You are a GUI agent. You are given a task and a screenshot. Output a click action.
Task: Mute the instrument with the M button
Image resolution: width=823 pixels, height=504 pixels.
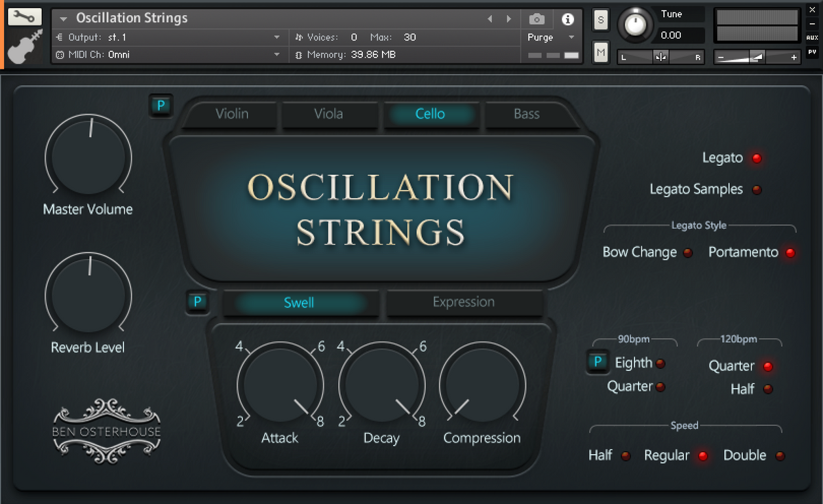(x=601, y=51)
